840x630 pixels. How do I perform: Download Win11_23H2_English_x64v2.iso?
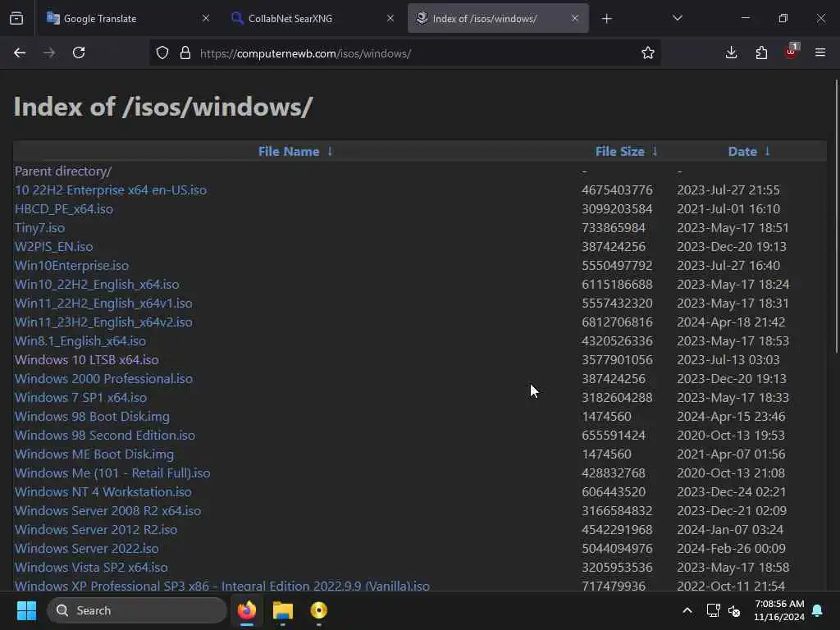103,322
